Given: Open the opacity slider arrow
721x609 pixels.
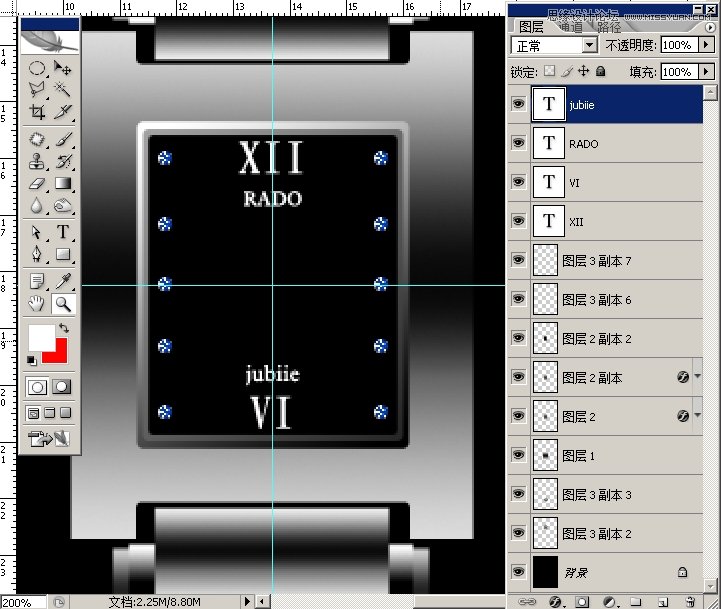Looking at the screenshot, I should click(706, 45).
